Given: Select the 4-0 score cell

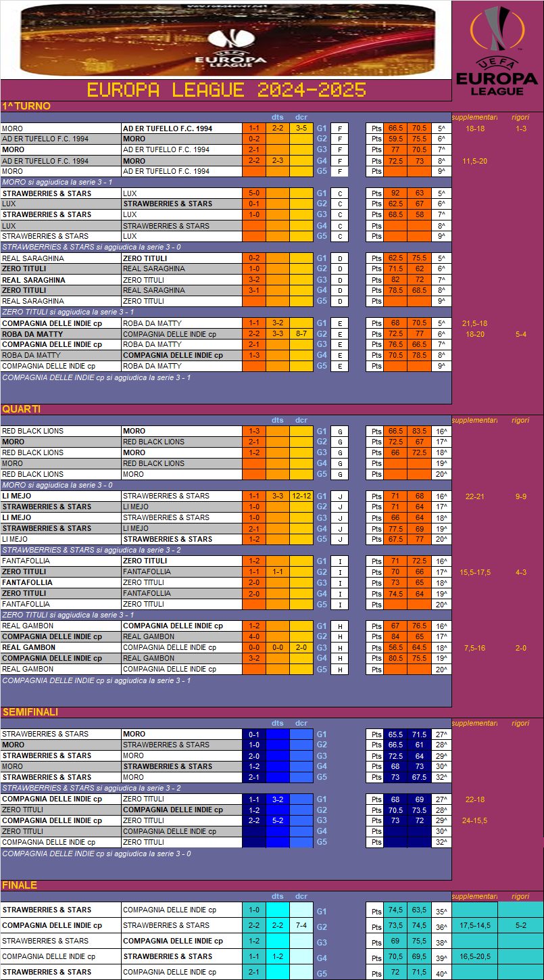Looking at the screenshot, I should 254,637.
